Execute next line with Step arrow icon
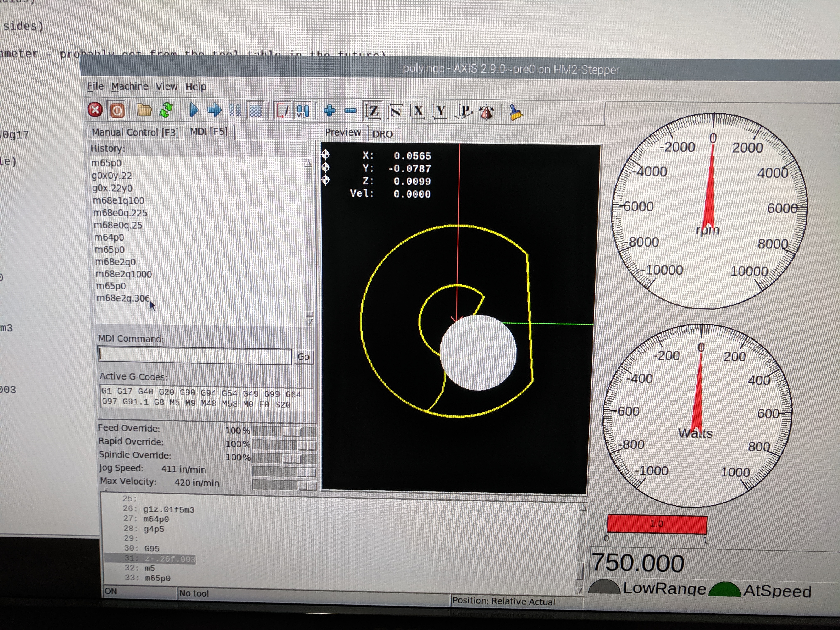Image resolution: width=840 pixels, height=630 pixels. tap(215, 111)
